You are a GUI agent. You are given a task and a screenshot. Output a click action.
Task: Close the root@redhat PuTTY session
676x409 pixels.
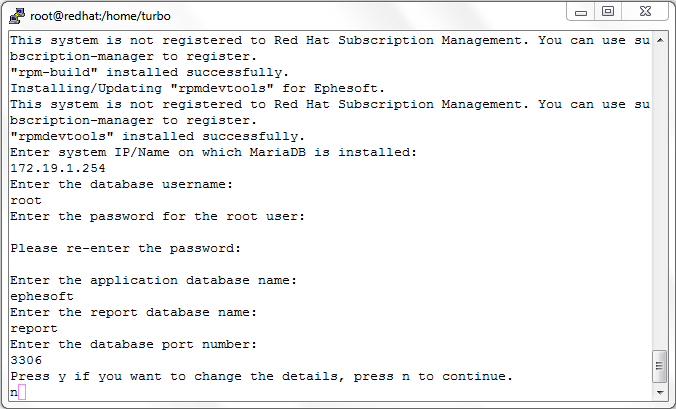click(x=645, y=12)
